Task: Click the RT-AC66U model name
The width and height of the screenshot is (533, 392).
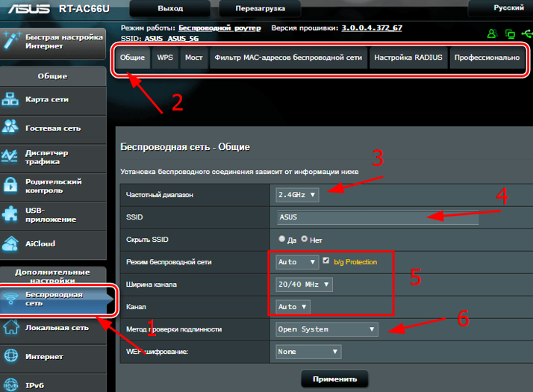Action: [84, 8]
